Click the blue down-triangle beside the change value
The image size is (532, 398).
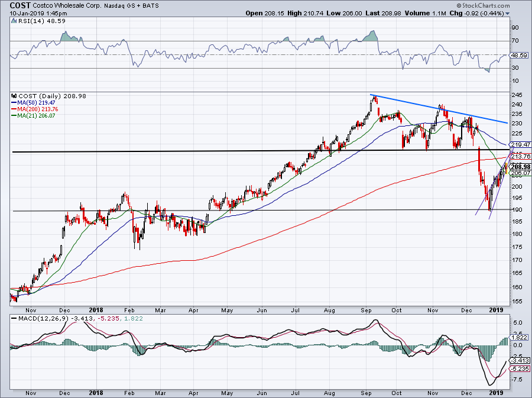(507, 14)
